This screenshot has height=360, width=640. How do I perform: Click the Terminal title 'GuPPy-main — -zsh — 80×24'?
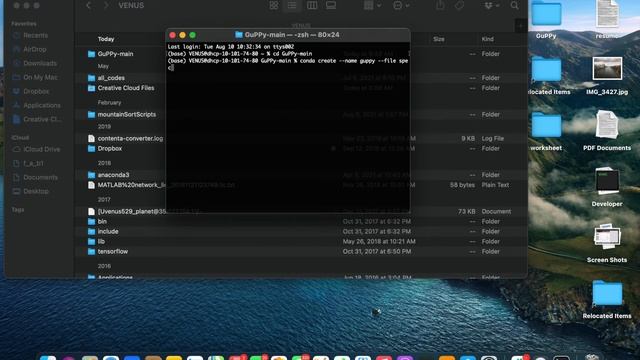pos(292,35)
